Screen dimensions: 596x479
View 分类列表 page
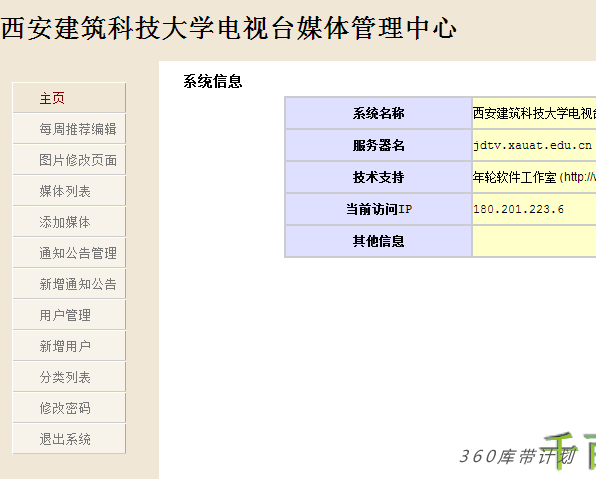[x=69, y=377]
